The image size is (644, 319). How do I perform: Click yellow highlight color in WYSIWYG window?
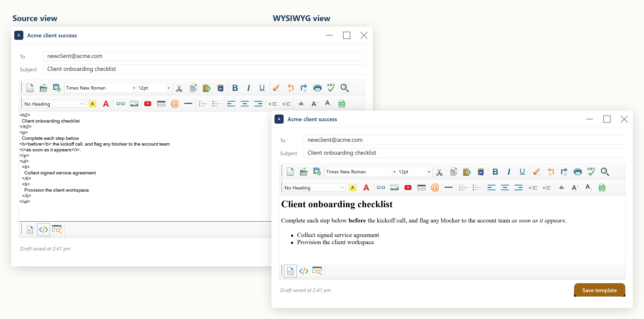point(353,187)
